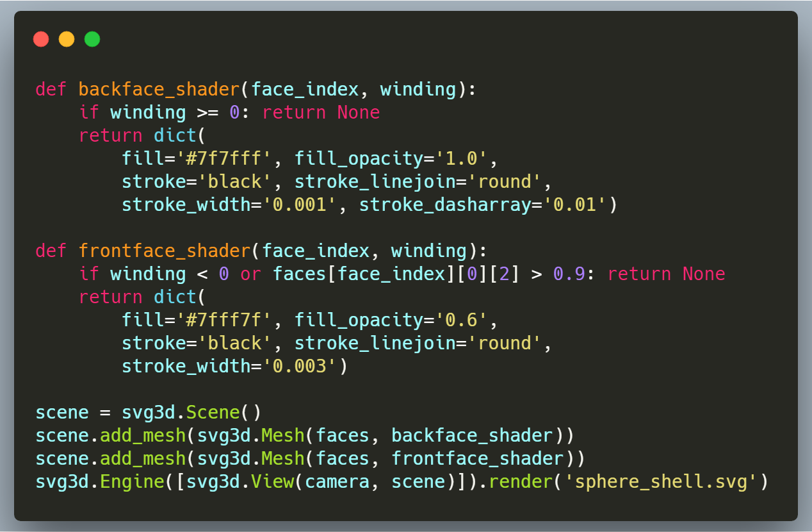Click 'frontface_shader' inside the add_mesh call
The image size is (812, 532).
[x=477, y=458]
